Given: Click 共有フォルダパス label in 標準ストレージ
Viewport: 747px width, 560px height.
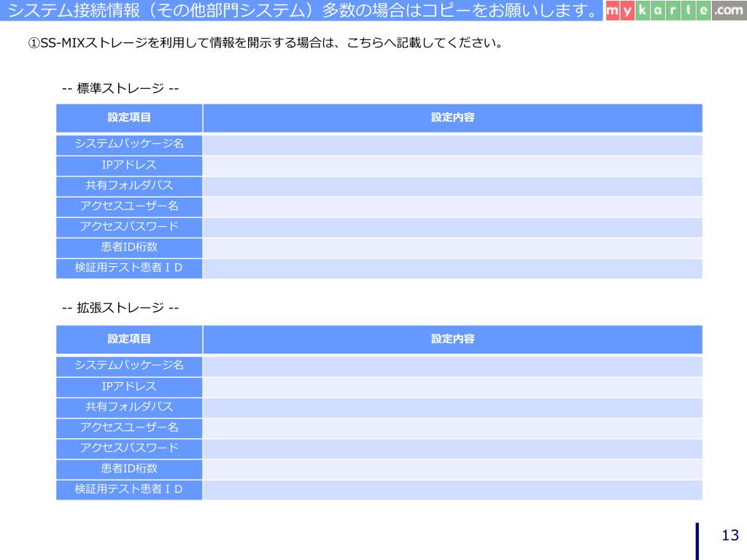Looking at the screenshot, I should (x=129, y=186).
